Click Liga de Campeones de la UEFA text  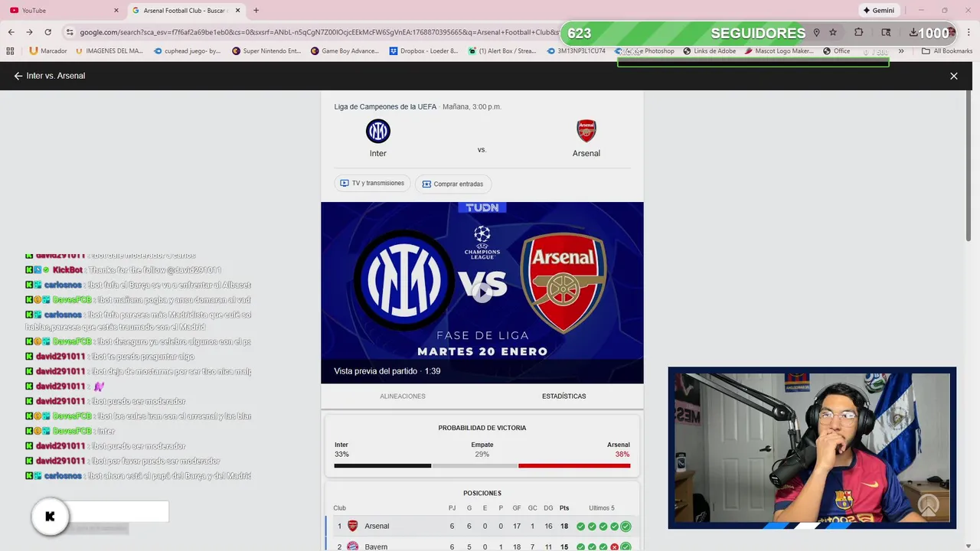point(385,106)
